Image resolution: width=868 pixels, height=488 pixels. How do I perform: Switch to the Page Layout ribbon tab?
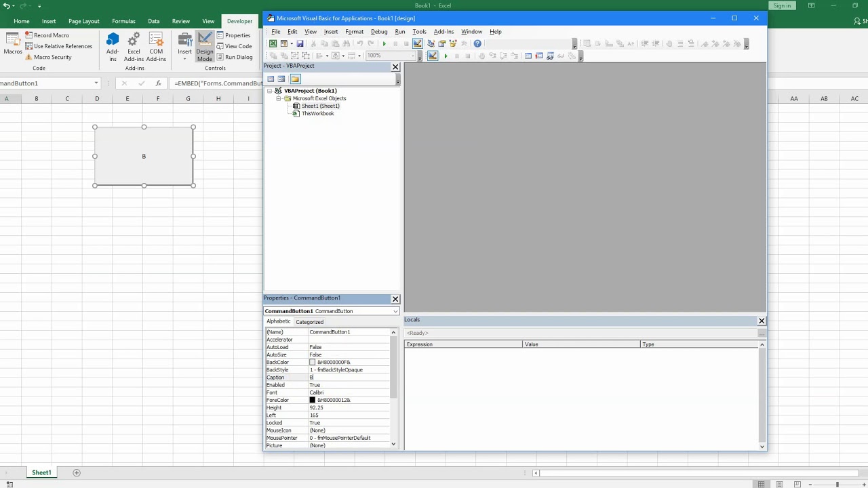(x=84, y=21)
